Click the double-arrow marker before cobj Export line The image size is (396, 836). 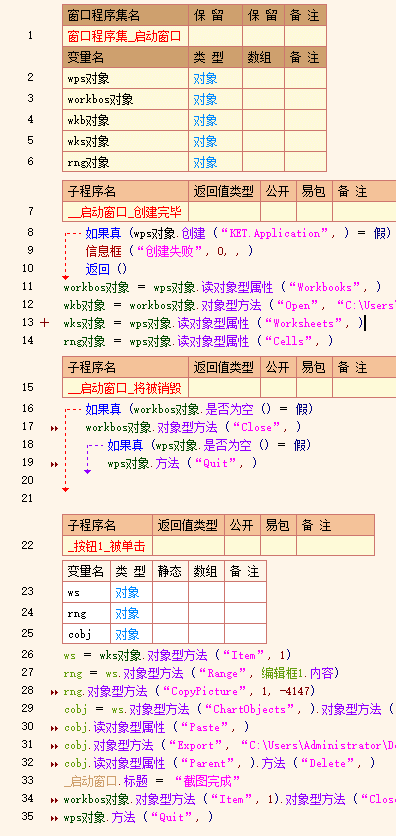click(x=54, y=746)
